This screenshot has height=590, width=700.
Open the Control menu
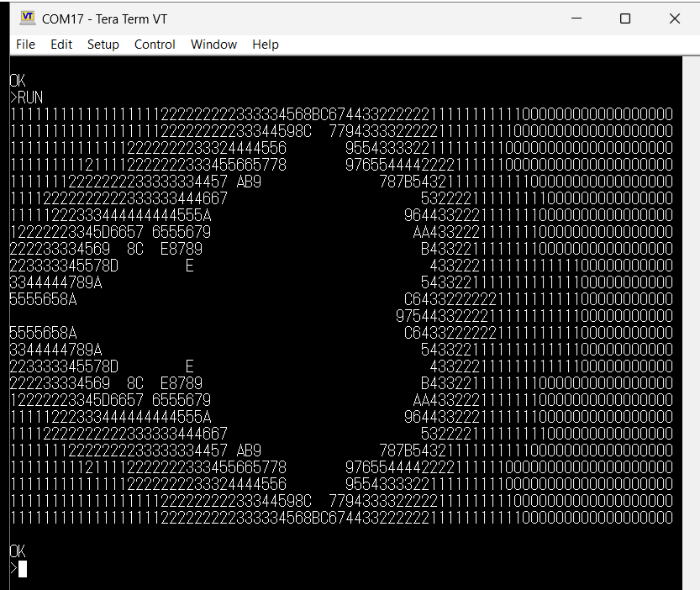click(155, 45)
